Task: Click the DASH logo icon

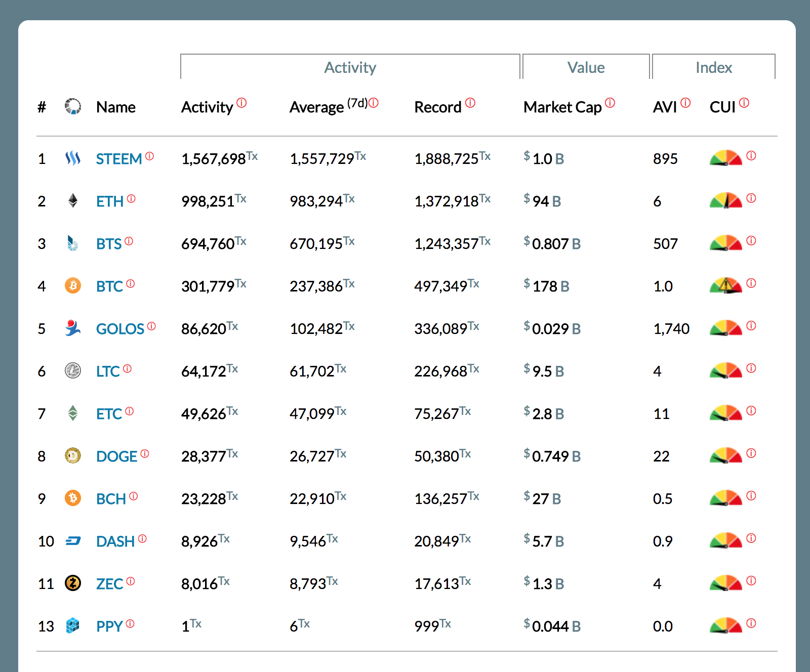Action: pyautogui.click(x=73, y=541)
